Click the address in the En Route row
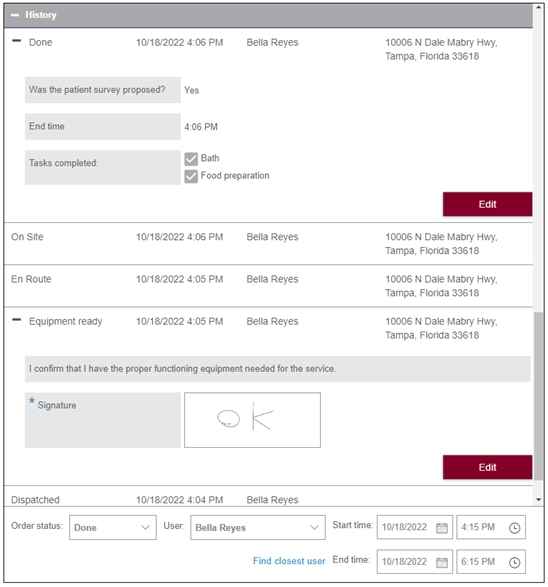This screenshot has width=548, height=587. pyautogui.click(x=441, y=286)
